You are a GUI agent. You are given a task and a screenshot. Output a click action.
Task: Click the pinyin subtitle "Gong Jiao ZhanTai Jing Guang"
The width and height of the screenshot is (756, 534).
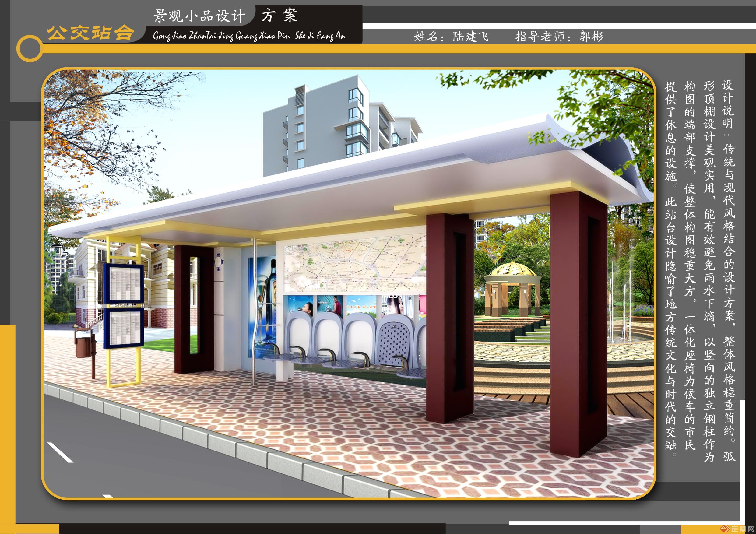(205, 36)
